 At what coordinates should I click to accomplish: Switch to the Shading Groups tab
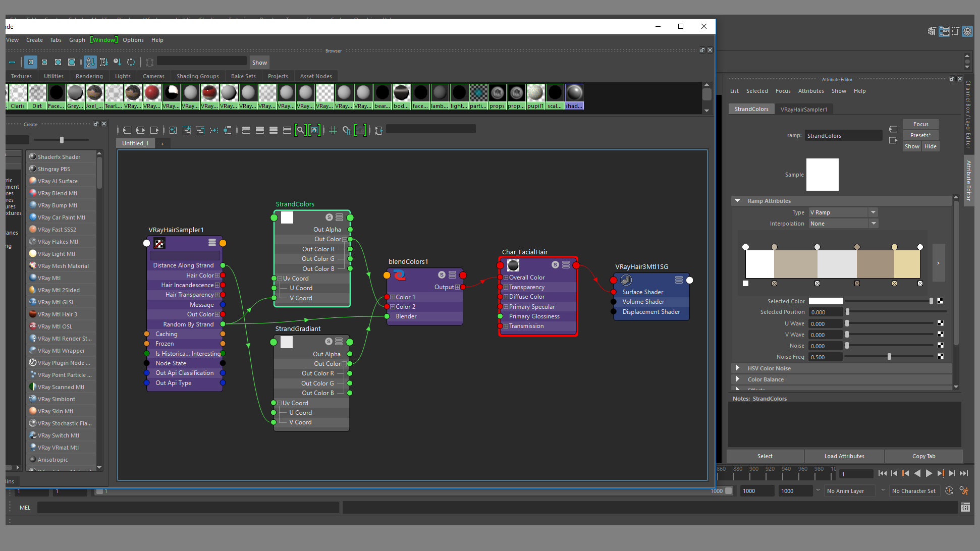198,76
